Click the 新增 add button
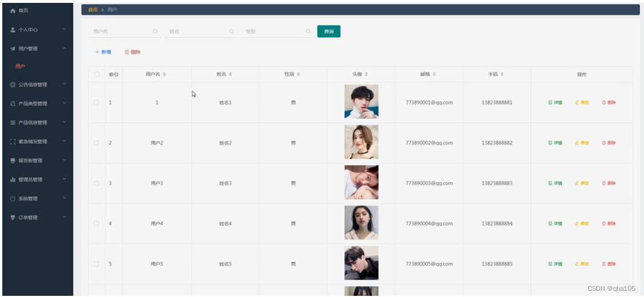 click(103, 52)
